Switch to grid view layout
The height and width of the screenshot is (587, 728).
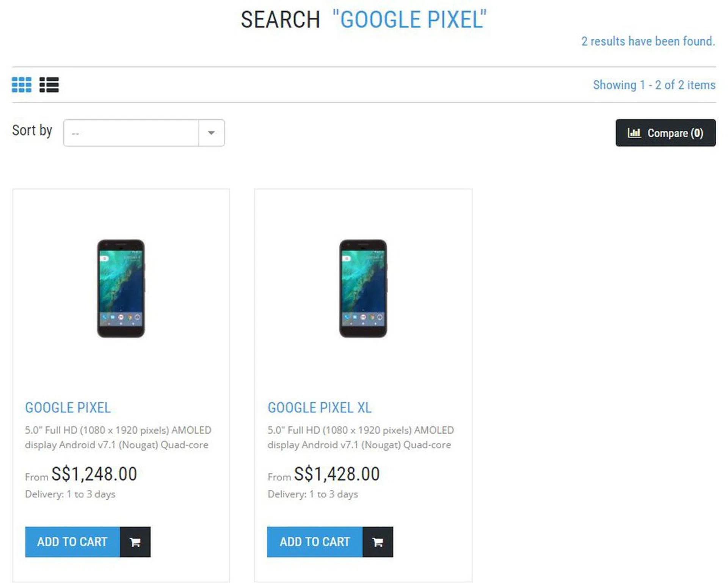tap(22, 85)
